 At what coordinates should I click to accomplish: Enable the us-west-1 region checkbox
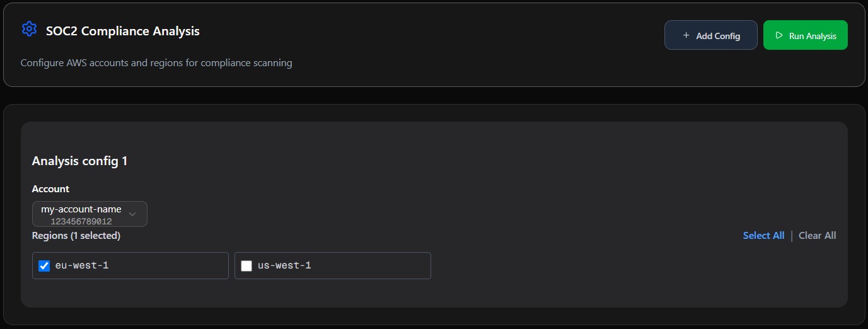point(246,266)
